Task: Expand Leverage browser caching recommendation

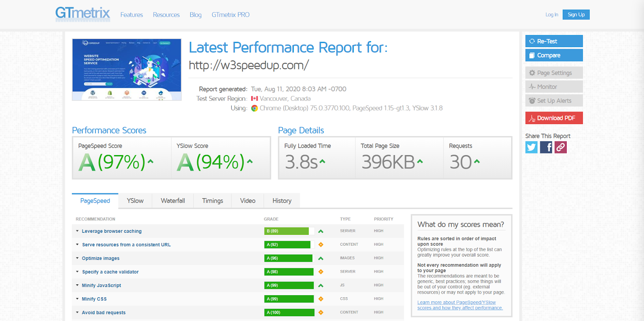Action: pyautogui.click(x=111, y=231)
